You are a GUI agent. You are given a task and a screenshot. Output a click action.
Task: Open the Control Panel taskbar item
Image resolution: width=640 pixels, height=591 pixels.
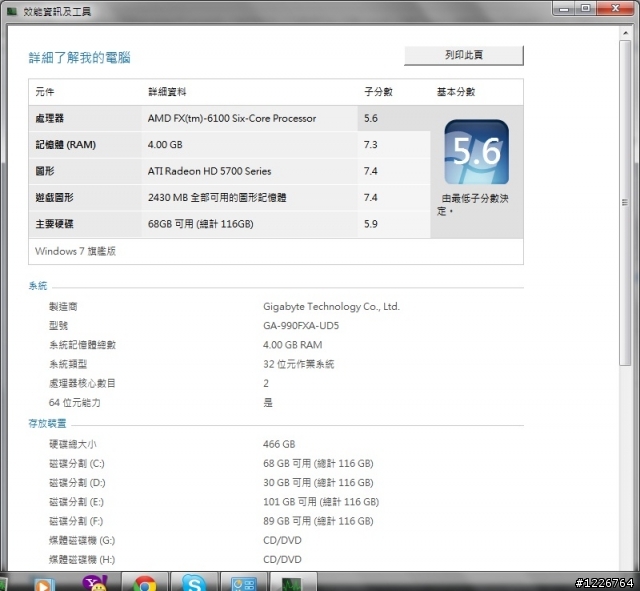pyautogui.click(x=244, y=583)
